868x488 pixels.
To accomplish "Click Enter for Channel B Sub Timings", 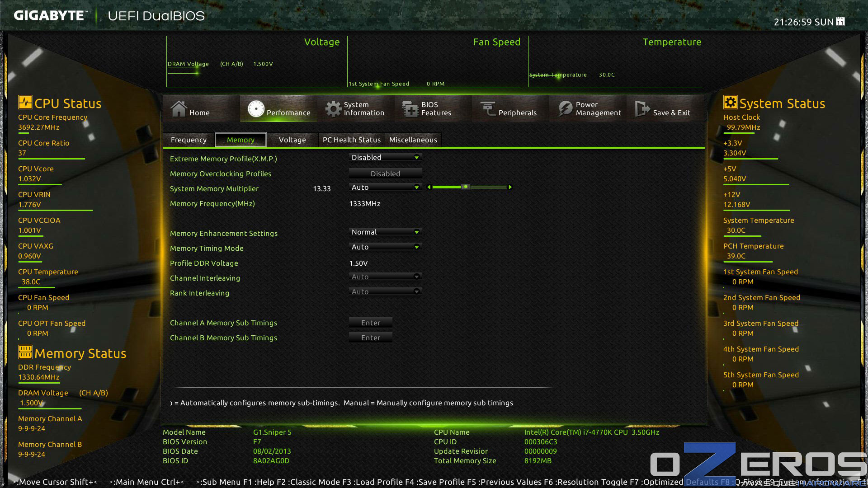I will [x=370, y=338].
